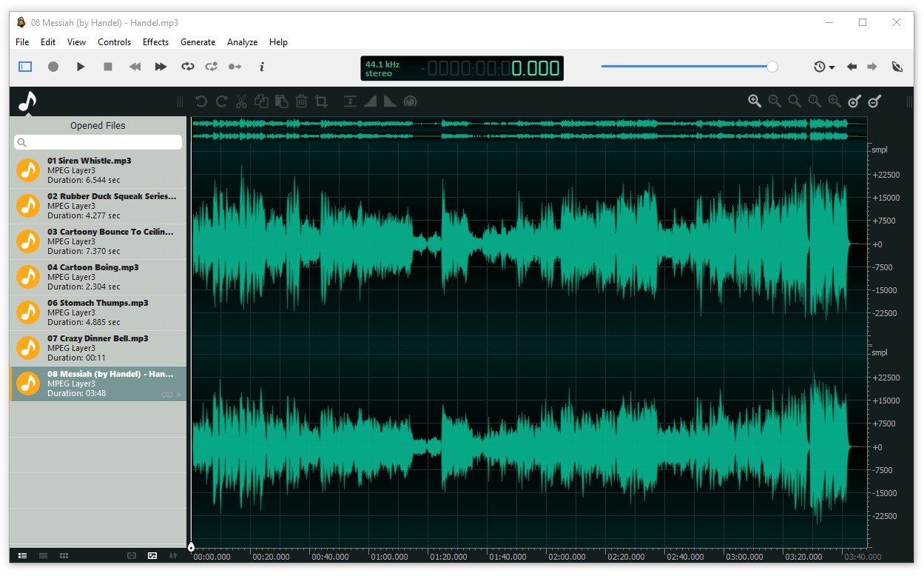Click the vertical zoom in icon
The height and width of the screenshot is (576, 924).
point(854,101)
